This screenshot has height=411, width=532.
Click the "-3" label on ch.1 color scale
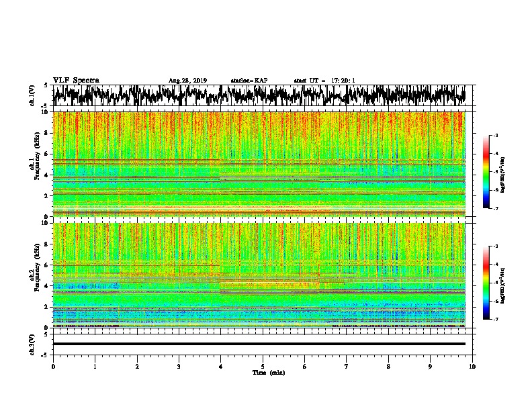click(x=496, y=136)
